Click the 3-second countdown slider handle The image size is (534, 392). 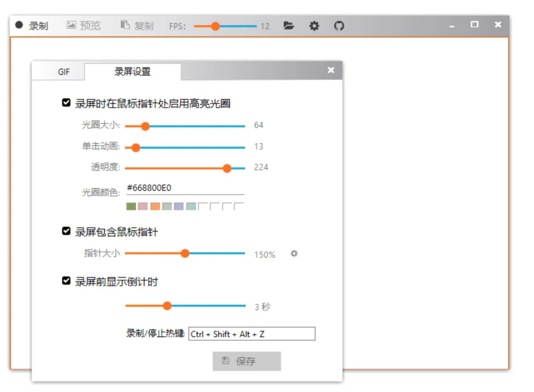coord(168,306)
